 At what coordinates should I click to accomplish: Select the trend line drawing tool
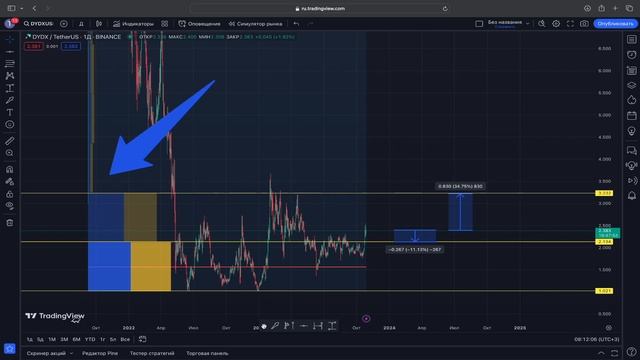coord(10,51)
